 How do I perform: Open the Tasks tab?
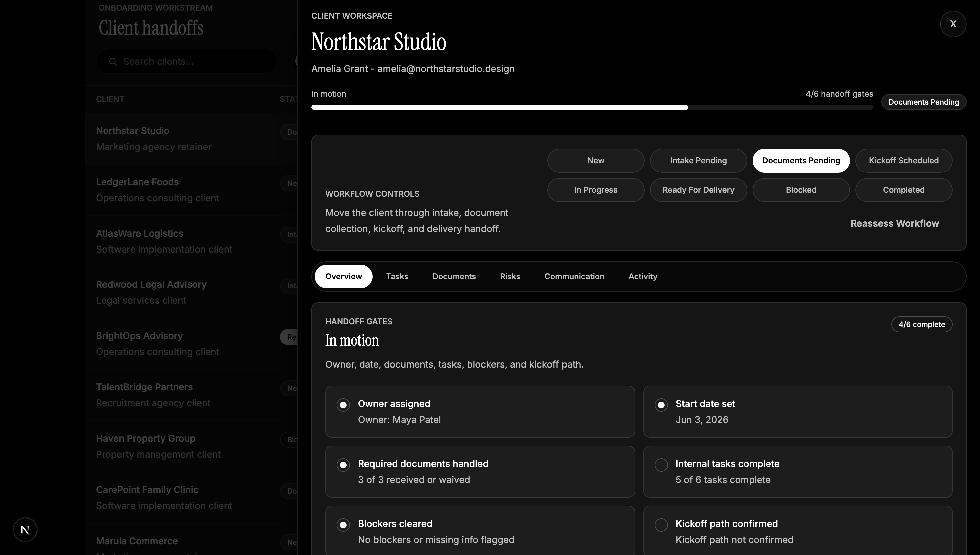397,277
